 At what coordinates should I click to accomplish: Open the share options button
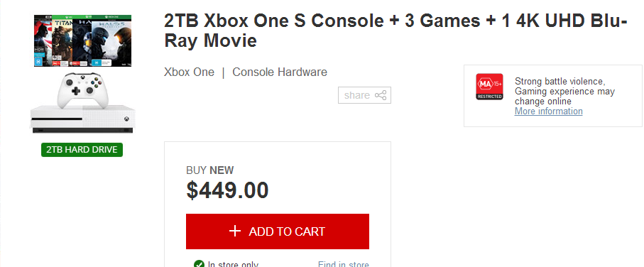click(x=364, y=95)
